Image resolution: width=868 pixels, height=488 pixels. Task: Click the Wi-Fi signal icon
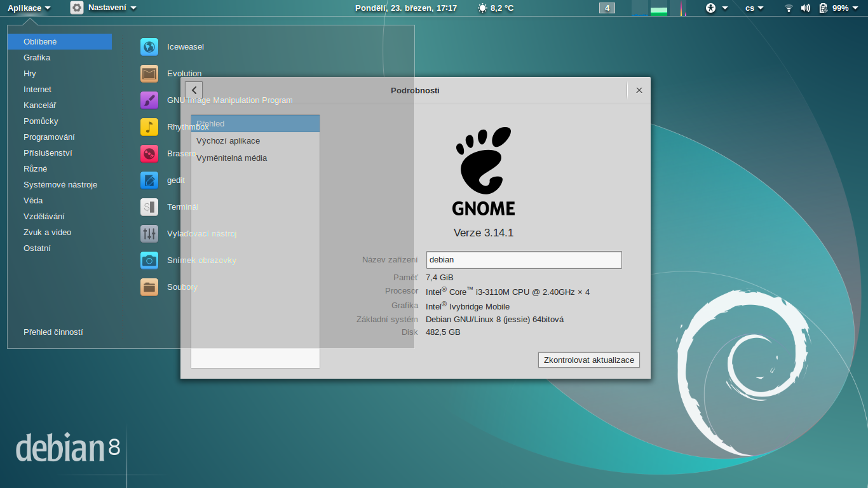coord(789,8)
